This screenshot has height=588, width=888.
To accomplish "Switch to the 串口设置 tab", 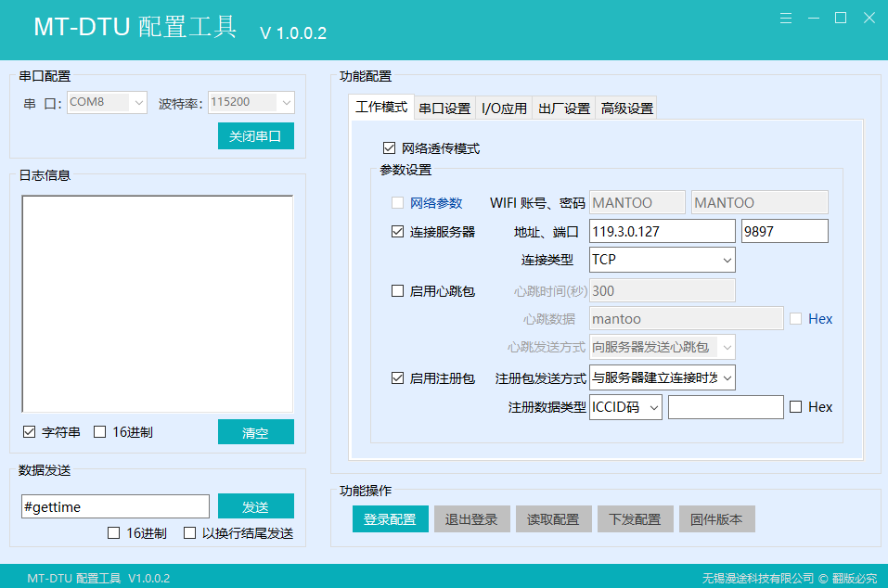I will 444,109.
